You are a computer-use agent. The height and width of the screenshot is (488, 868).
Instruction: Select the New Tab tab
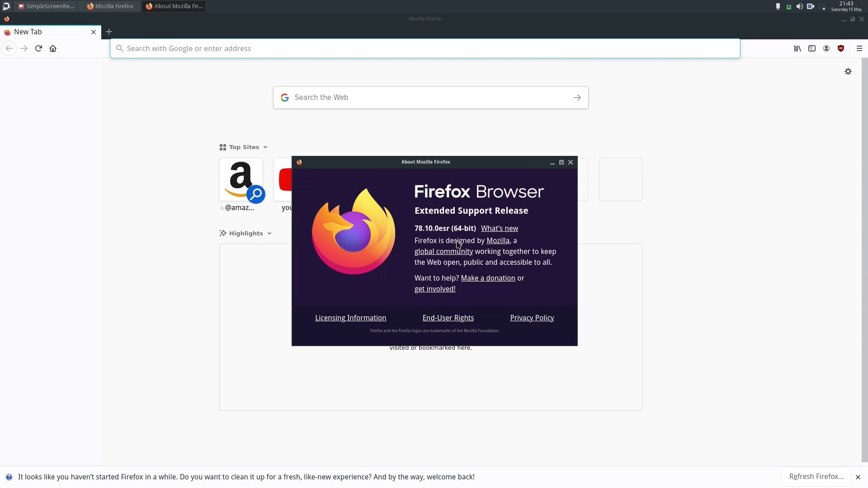point(45,32)
